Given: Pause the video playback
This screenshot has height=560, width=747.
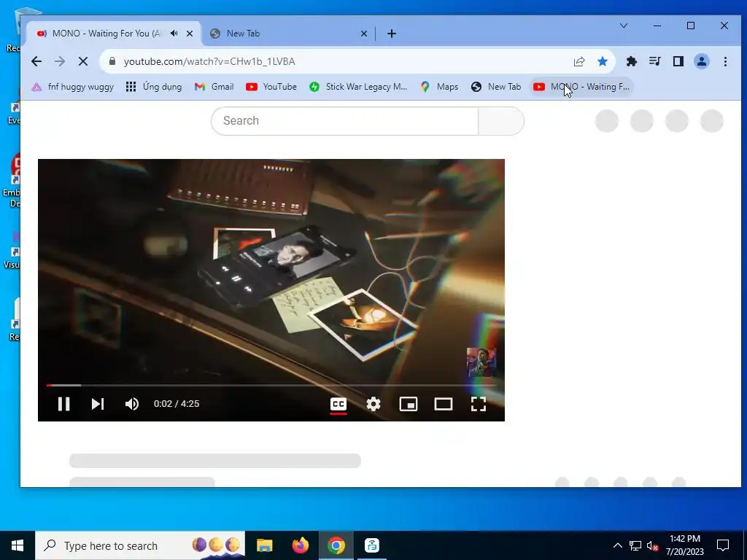Looking at the screenshot, I should [x=64, y=404].
